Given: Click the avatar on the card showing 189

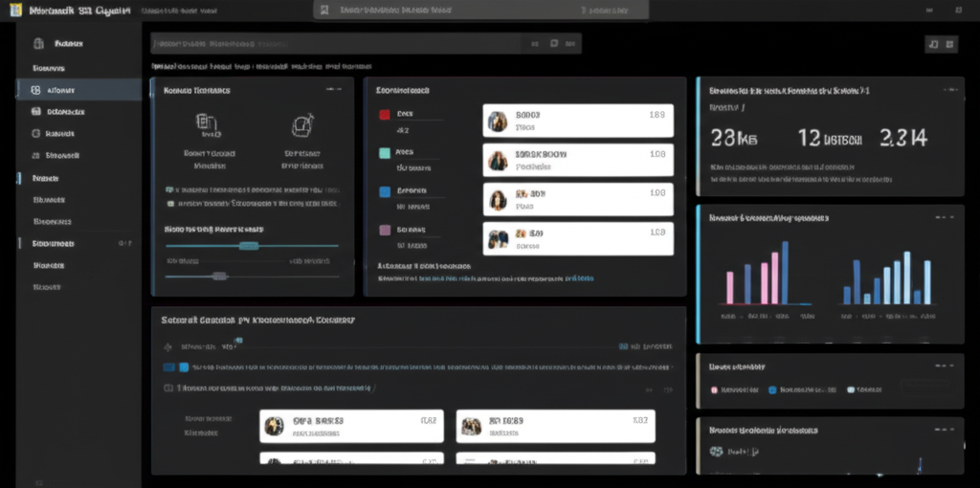Looking at the screenshot, I should coord(498,122).
